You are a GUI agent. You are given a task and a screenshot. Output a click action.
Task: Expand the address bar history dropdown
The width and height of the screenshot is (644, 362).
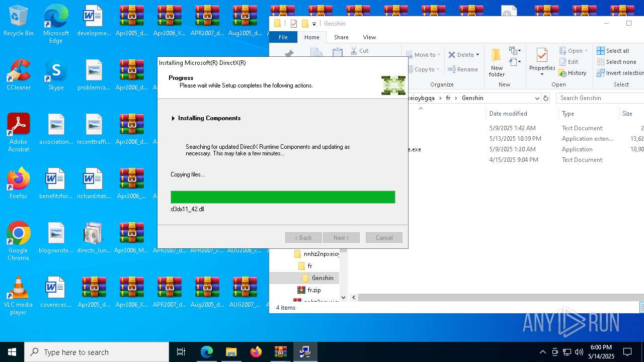pos(537,98)
